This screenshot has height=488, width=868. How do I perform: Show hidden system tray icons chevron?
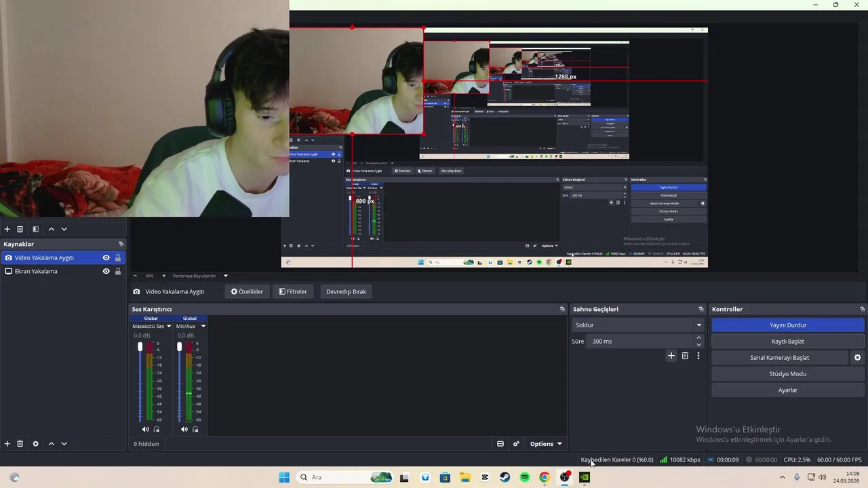coord(782,477)
